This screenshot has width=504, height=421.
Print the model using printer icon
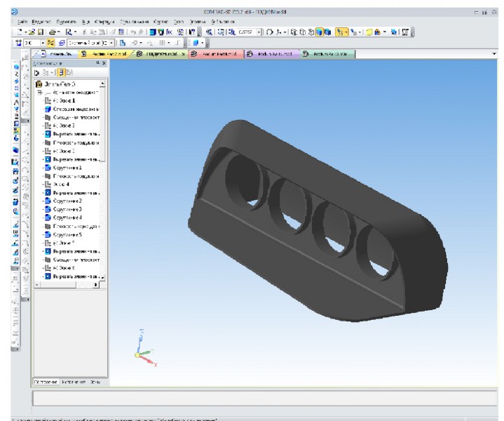tap(53, 32)
